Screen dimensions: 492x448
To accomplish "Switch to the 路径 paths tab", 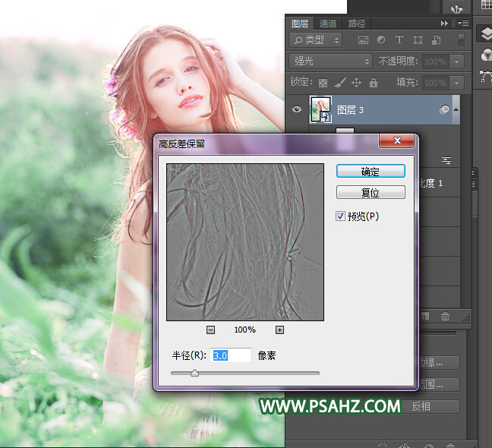I will pos(356,24).
